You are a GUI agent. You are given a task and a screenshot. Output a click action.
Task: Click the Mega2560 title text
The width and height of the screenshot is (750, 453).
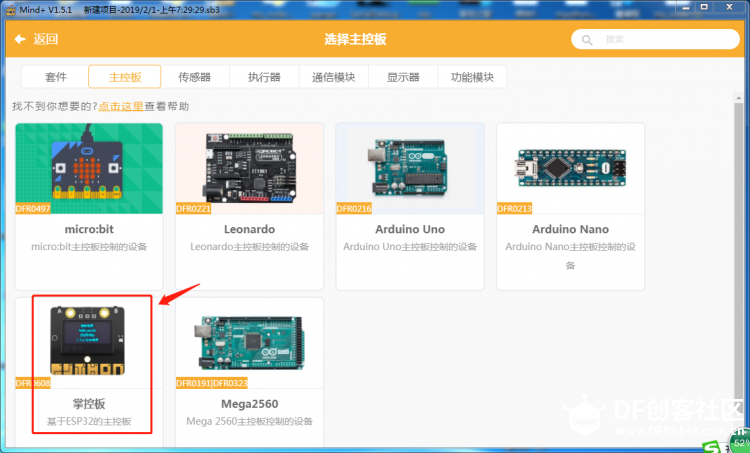click(x=249, y=404)
